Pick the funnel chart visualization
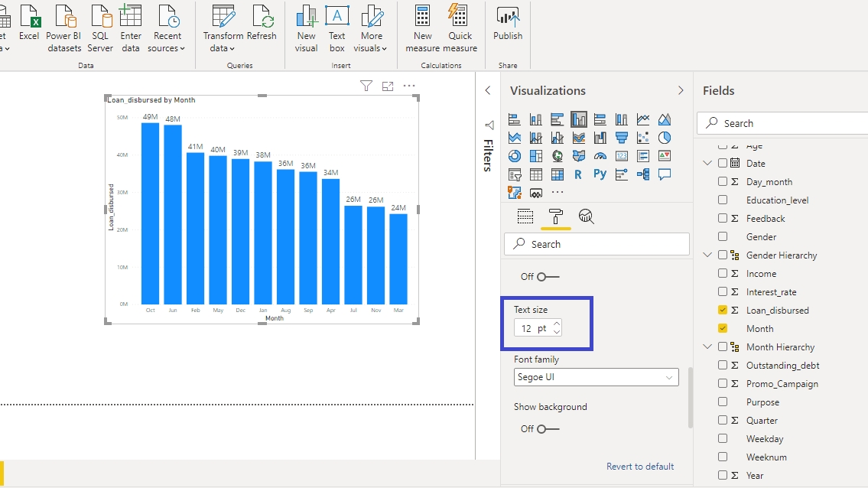 coord(621,138)
